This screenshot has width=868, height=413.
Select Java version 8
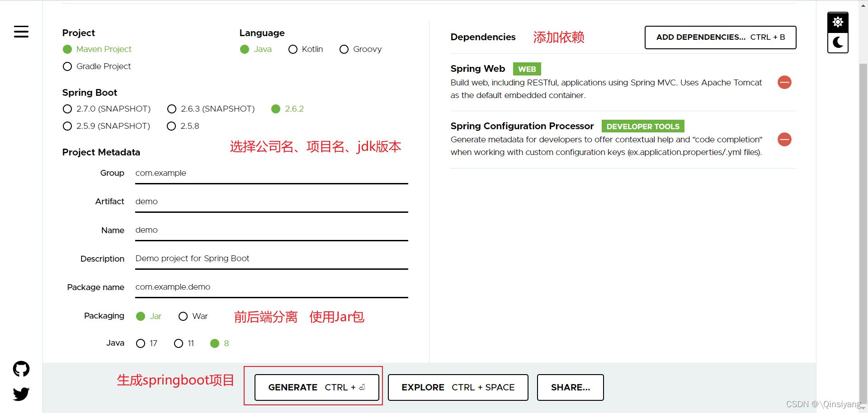pos(220,343)
